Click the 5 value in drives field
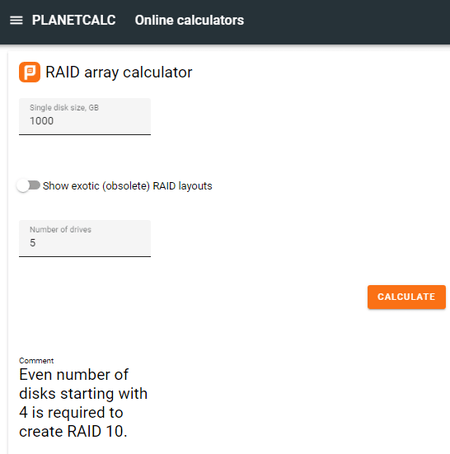This screenshot has width=450, height=454. (x=33, y=243)
